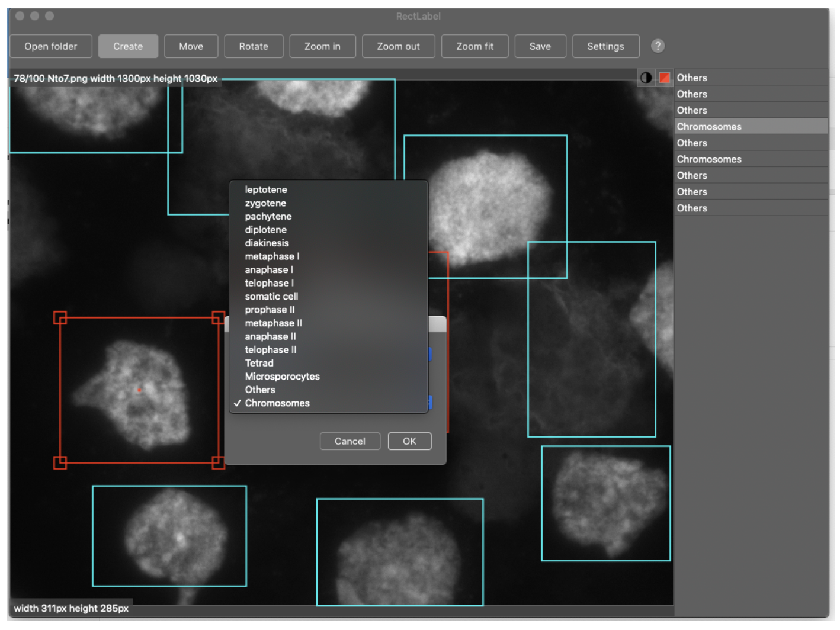Save the annotations

pos(540,46)
